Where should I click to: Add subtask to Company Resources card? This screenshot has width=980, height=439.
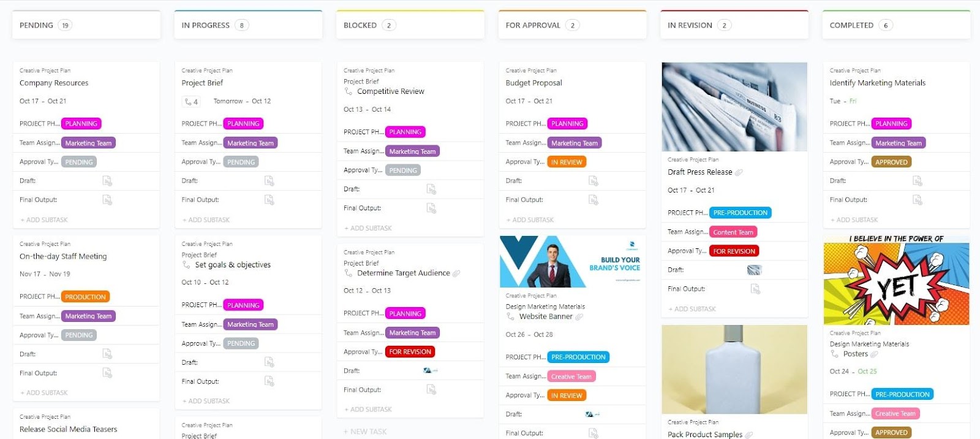coord(47,219)
